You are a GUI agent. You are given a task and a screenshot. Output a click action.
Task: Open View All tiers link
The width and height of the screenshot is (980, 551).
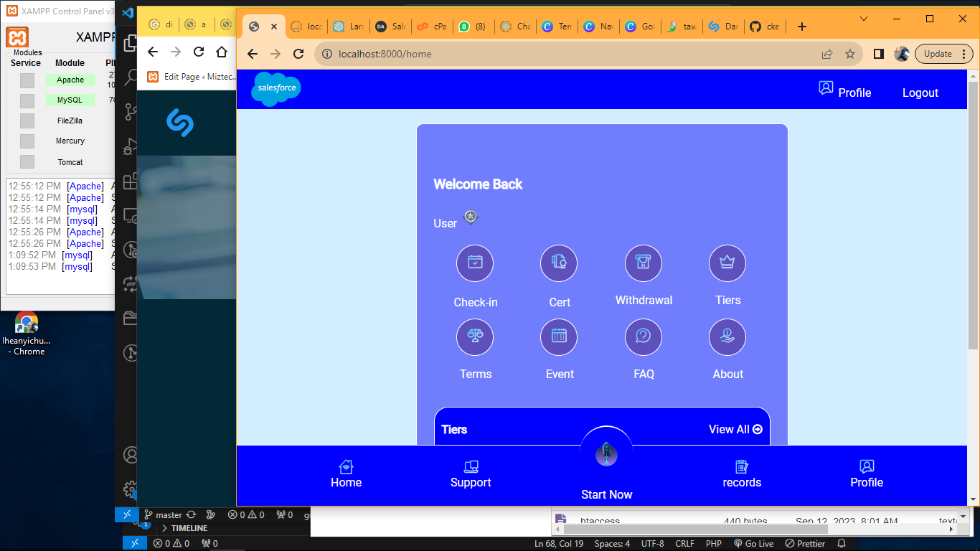735,429
